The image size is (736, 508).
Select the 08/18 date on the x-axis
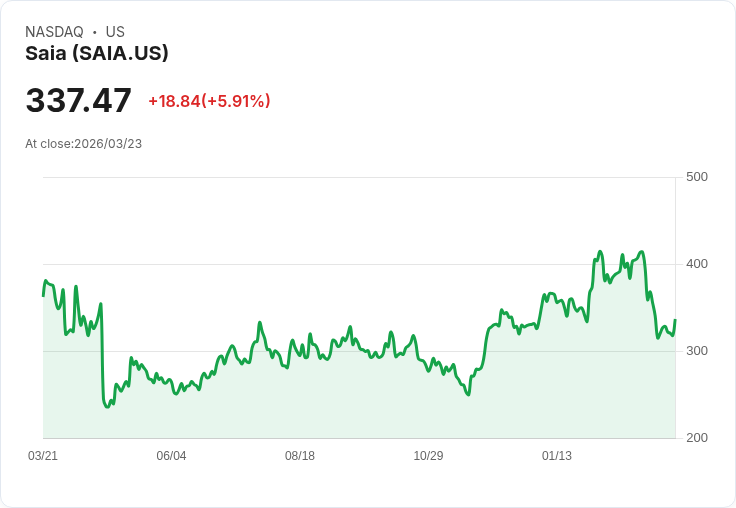pyautogui.click(x=300, y=456)
